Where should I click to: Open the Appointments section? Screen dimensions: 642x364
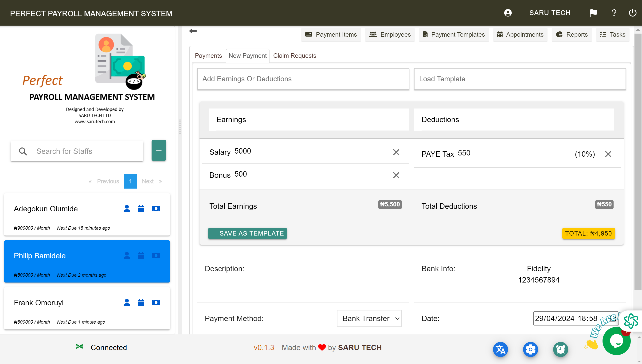tap(520, 35)
